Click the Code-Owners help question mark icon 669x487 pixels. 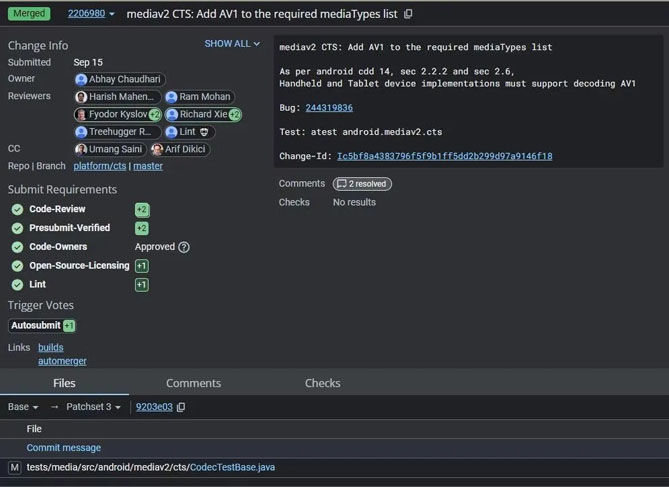(x=184, y=247)
